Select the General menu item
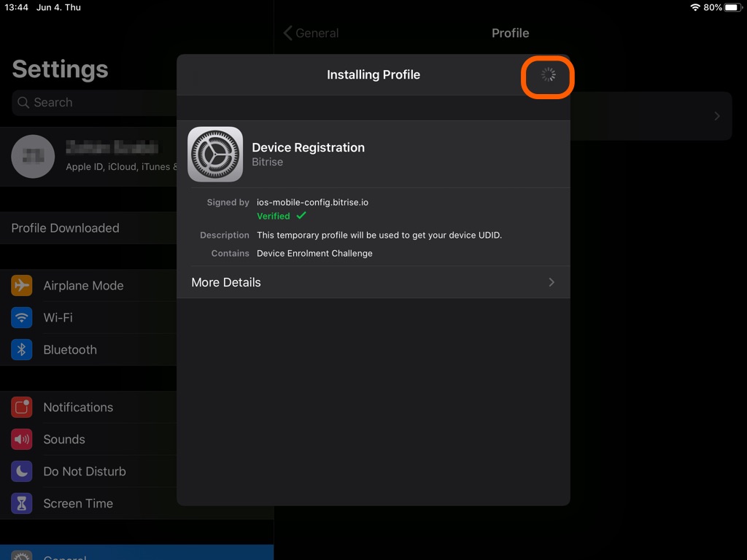This screenshot has width=747, height=560. 66,556
